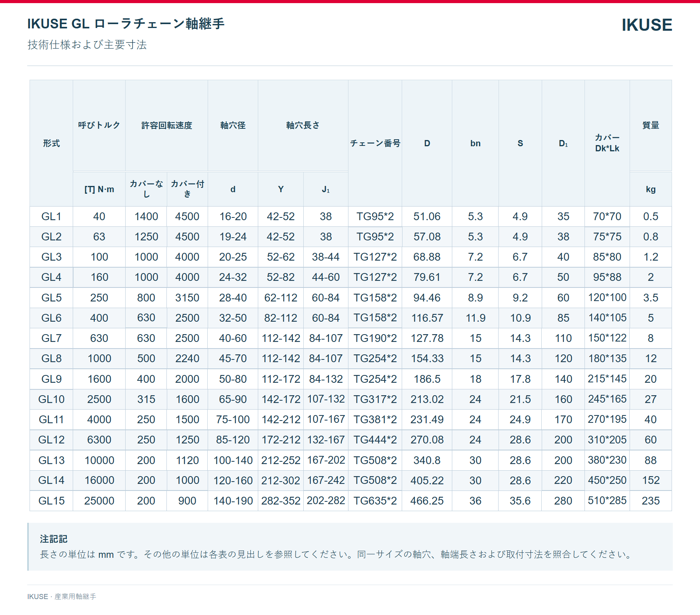Click cover size '120*100' in GL5 row
Image resolution: width=700 pixels, height=615 pixels.
click(x=607, y=298)
